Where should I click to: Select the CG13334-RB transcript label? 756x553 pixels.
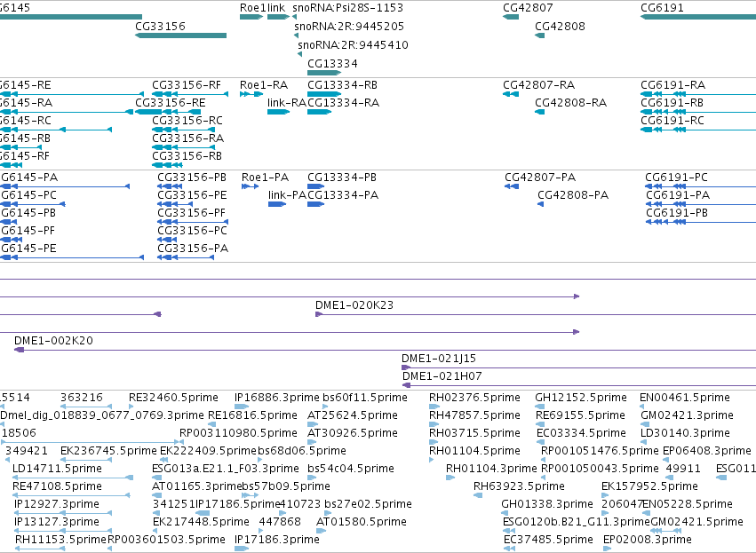tap(342, 85)
